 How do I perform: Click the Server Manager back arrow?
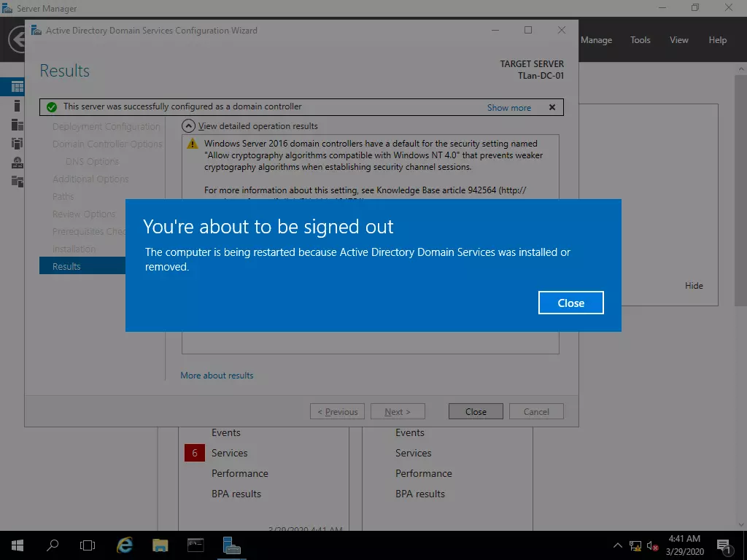(16, 39)
